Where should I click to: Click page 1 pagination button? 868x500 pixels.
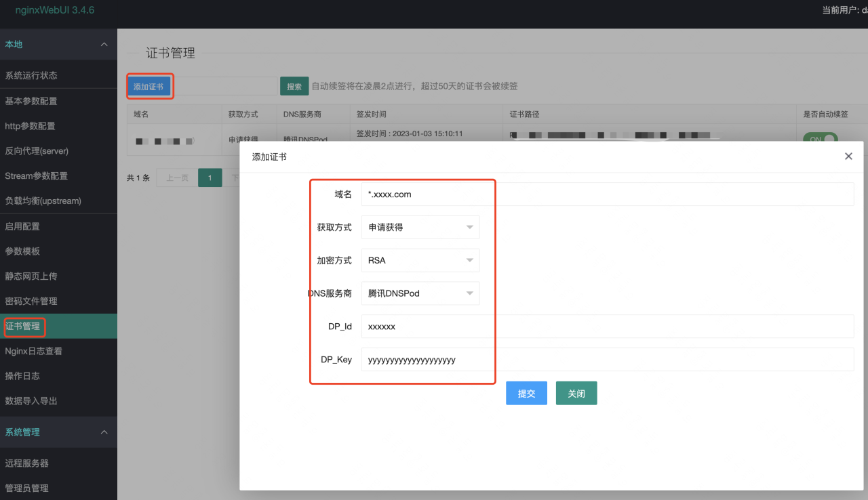pyautogui.click(x=210, y=178)
